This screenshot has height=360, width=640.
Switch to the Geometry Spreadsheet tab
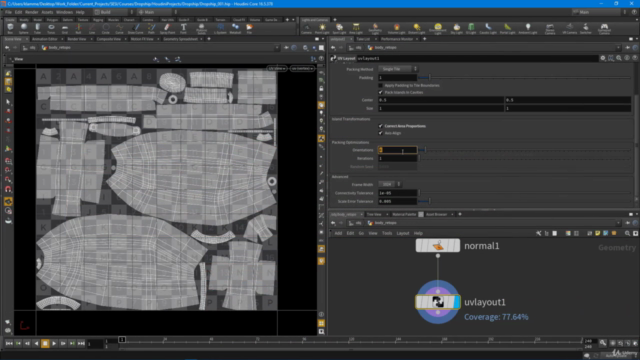(180, 39)
